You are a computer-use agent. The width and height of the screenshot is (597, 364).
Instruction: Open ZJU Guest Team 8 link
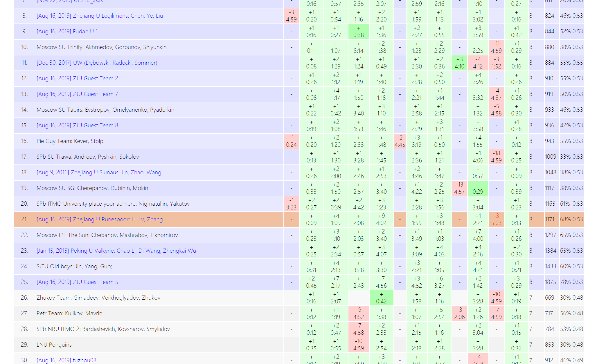[x=77, y=125]
